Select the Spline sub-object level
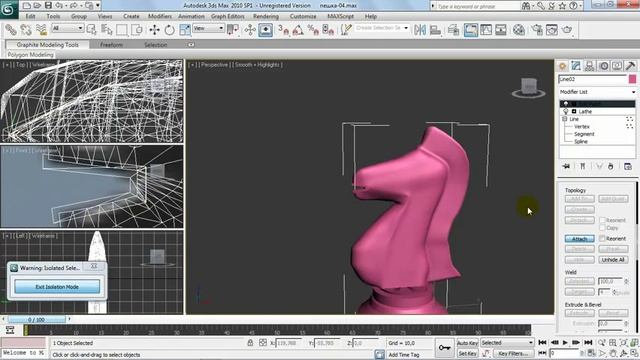 point(581,142)
